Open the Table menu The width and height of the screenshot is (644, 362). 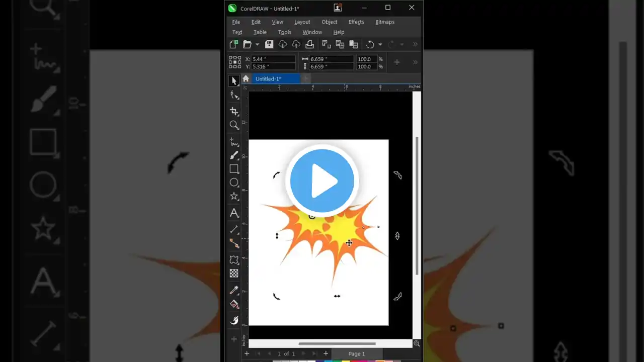(260, 32)
